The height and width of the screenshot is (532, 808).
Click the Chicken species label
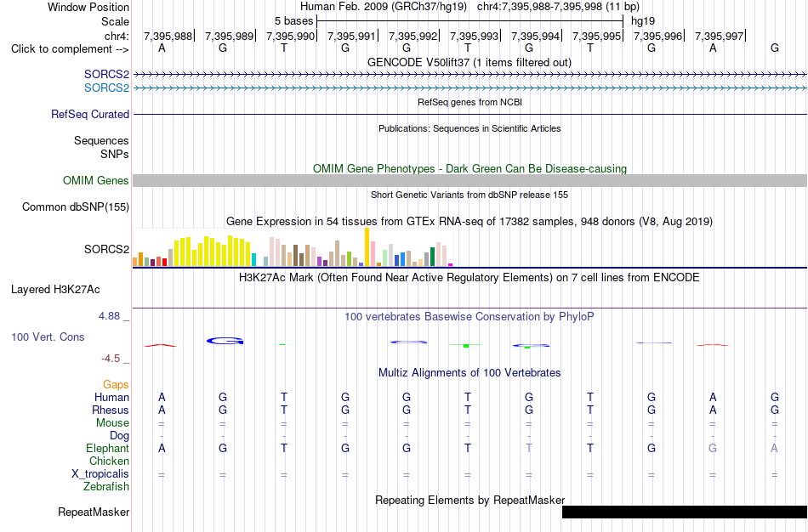pyautogui.click(x=109, y=461)
